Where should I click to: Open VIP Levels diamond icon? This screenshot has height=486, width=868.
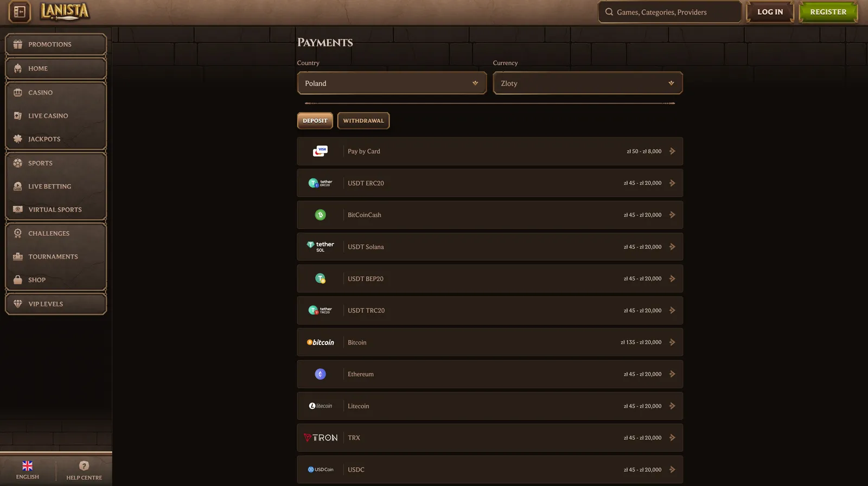point(18,304)
